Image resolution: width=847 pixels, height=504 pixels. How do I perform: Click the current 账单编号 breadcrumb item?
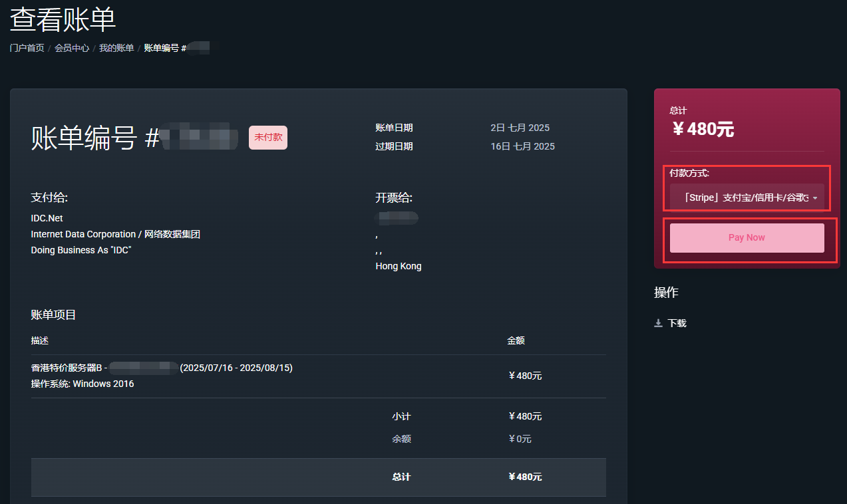[x=165, y=48]
